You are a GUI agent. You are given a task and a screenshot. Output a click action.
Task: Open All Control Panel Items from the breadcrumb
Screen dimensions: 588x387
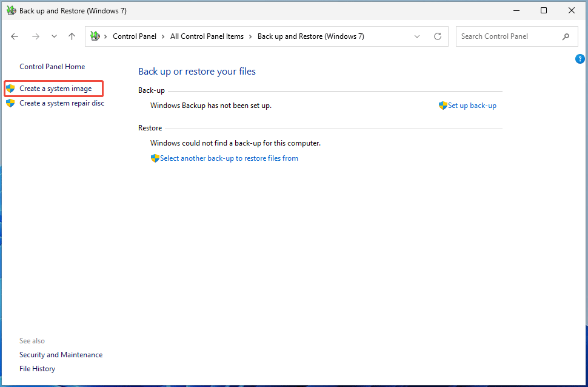tap(207, 36)
